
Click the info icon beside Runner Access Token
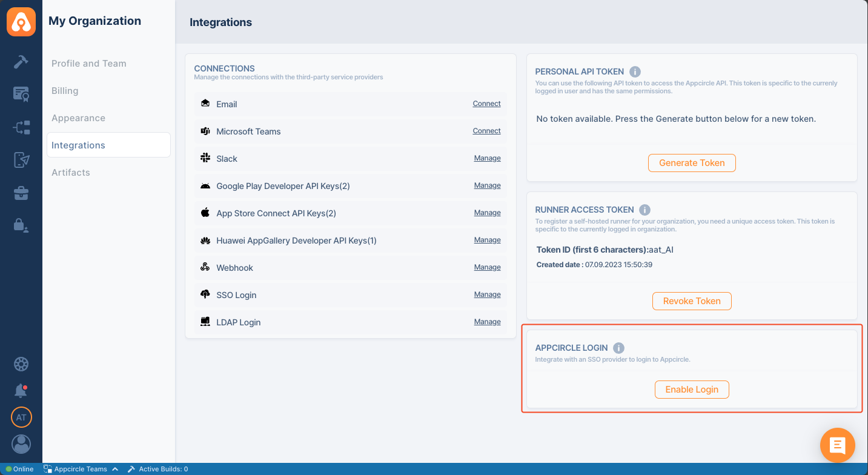click(x=644, y=210)
